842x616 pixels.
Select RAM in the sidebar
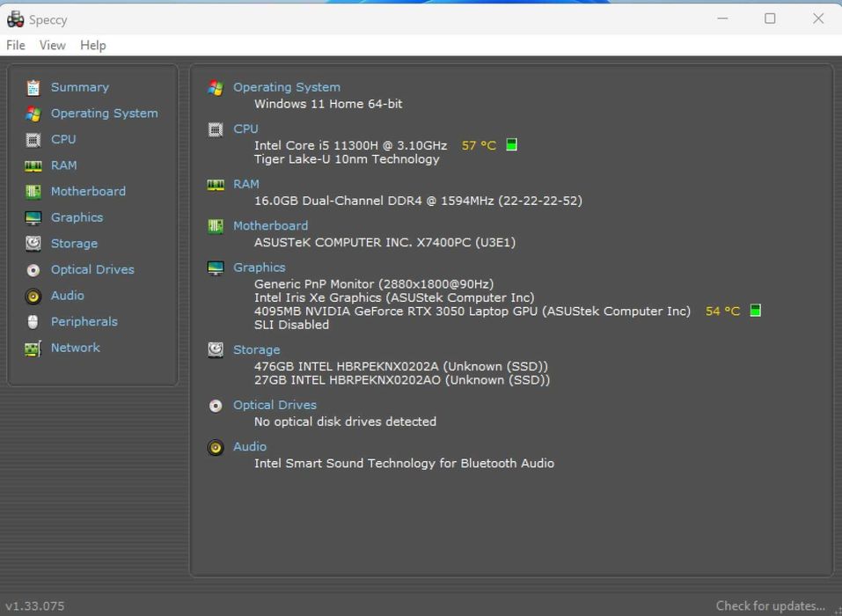[63, 165]
